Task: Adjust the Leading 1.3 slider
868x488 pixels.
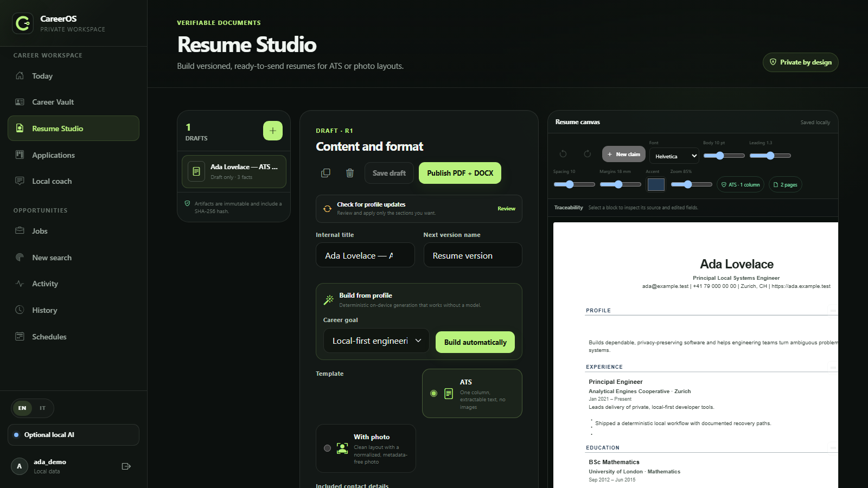Action: [770, 156]
